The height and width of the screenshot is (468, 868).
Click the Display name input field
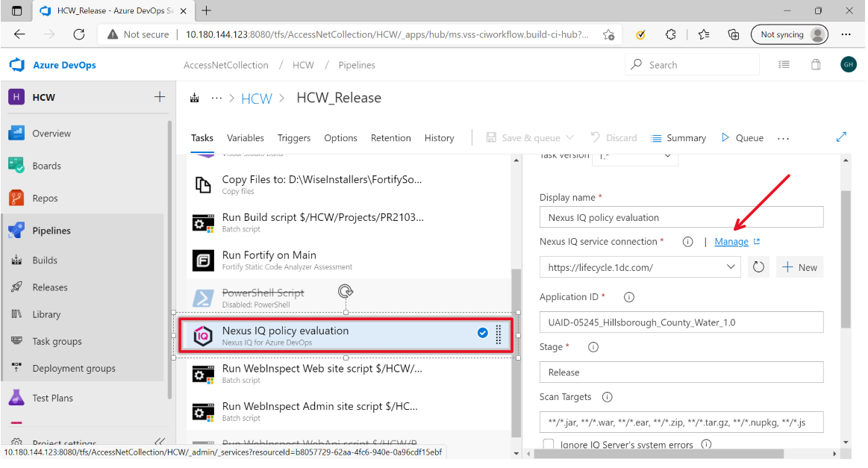coord(681,217)
